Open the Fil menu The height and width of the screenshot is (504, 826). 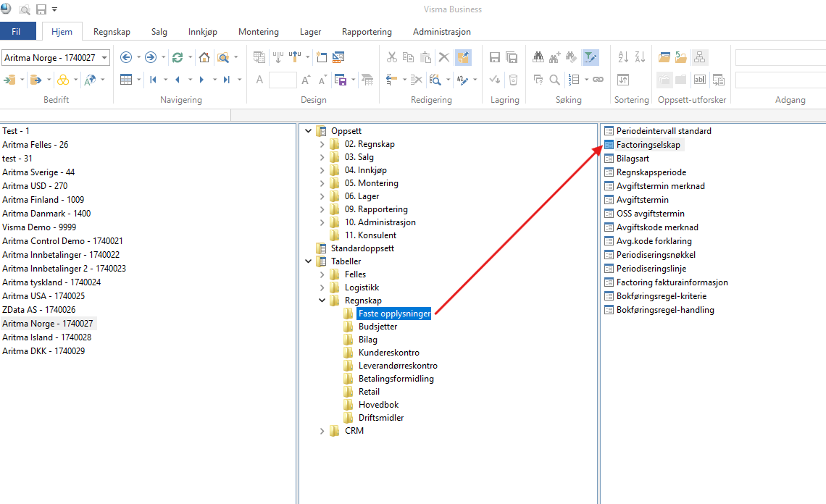pos(16,32)
